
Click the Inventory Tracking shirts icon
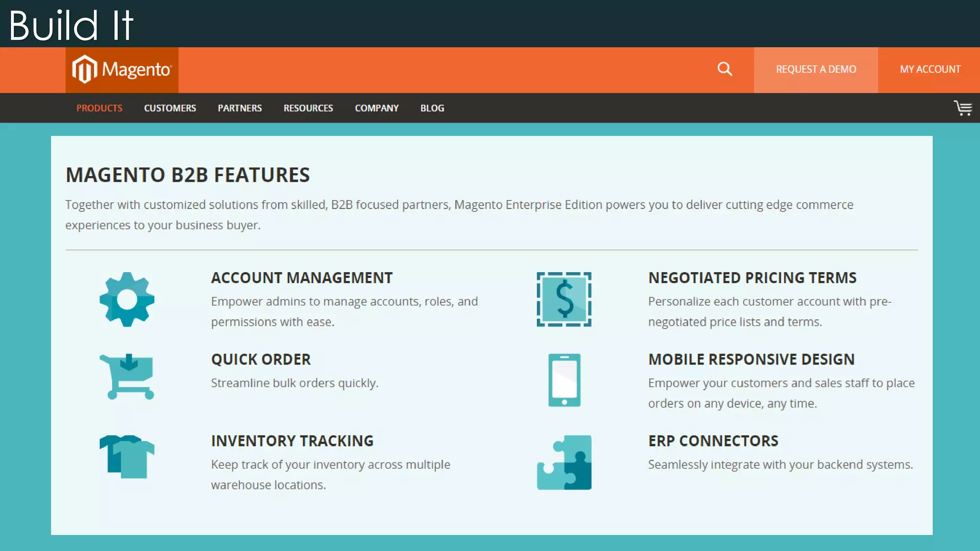(127, 457)
